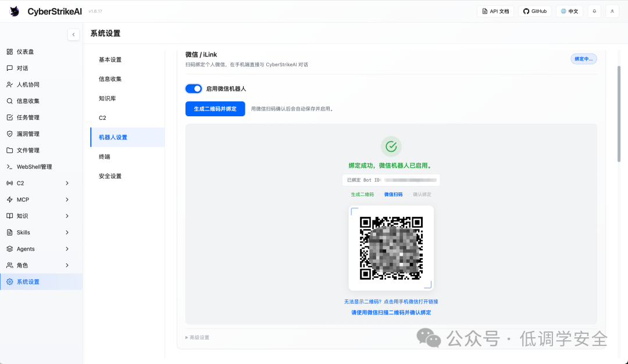The image size is (628, 364).
Task: Collapse the left sidebar with arrow button
Action: coord(73,34)
